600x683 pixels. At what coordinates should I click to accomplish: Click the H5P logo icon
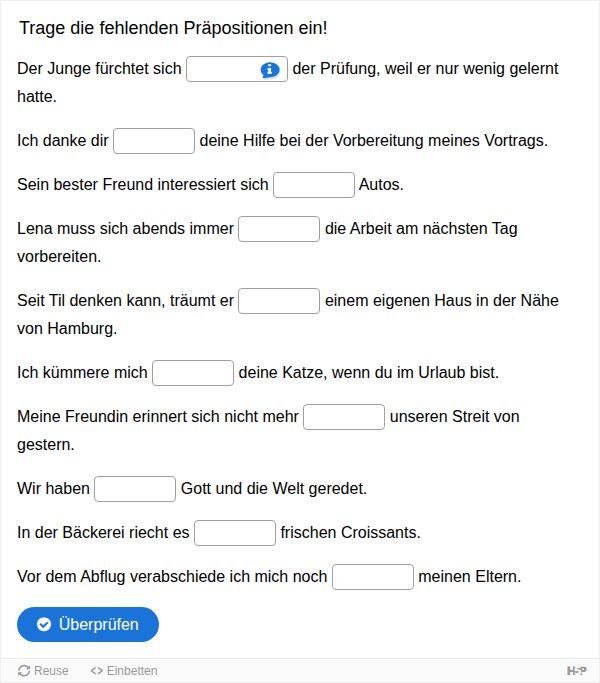[576, 671]
